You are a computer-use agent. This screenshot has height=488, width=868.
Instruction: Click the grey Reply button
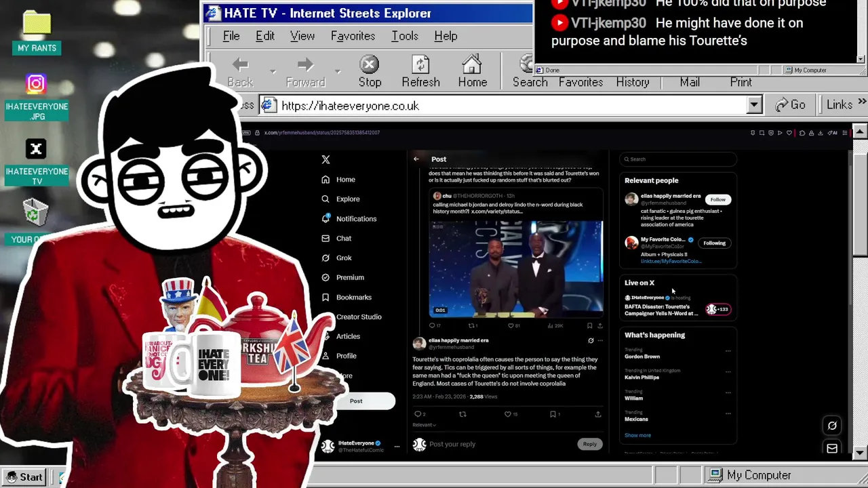pos(589,444)
